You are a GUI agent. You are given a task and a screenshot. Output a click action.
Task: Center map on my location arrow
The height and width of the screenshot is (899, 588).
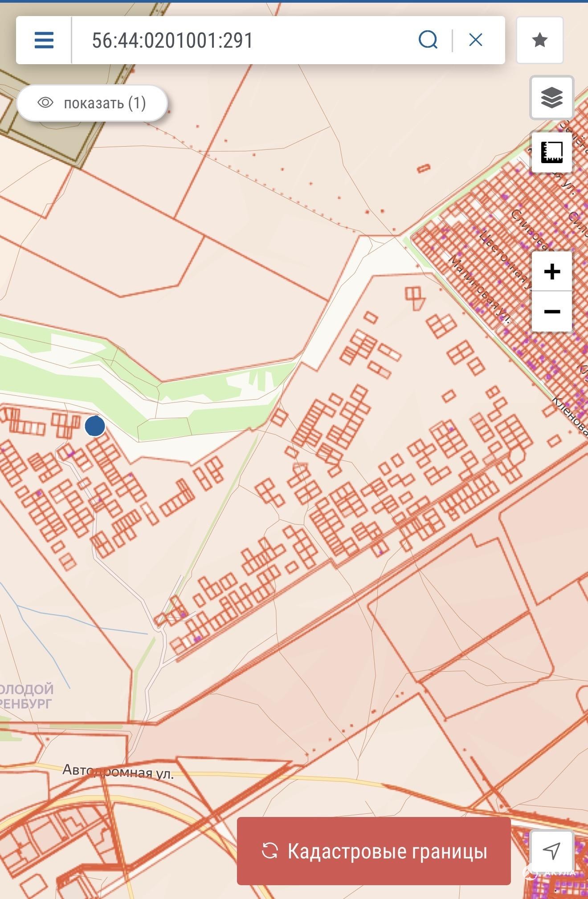[x=552, y=850]
